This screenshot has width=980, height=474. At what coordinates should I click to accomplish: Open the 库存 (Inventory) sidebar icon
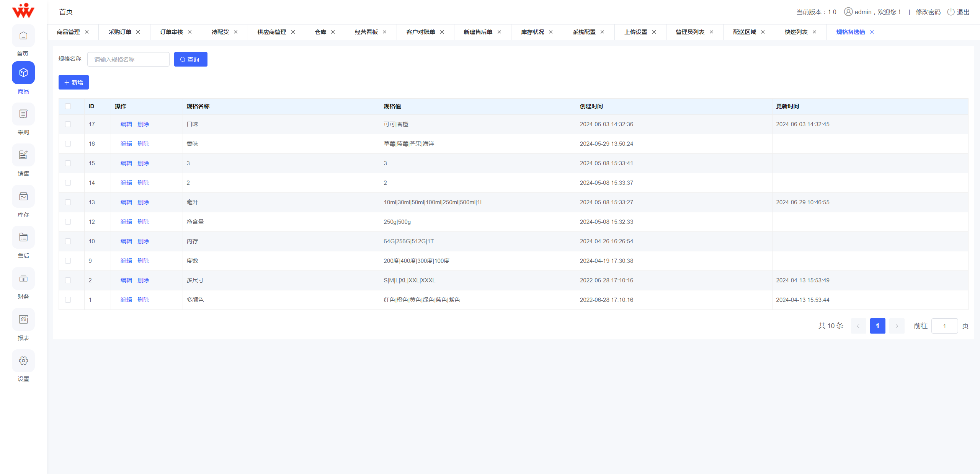(23, 196)
